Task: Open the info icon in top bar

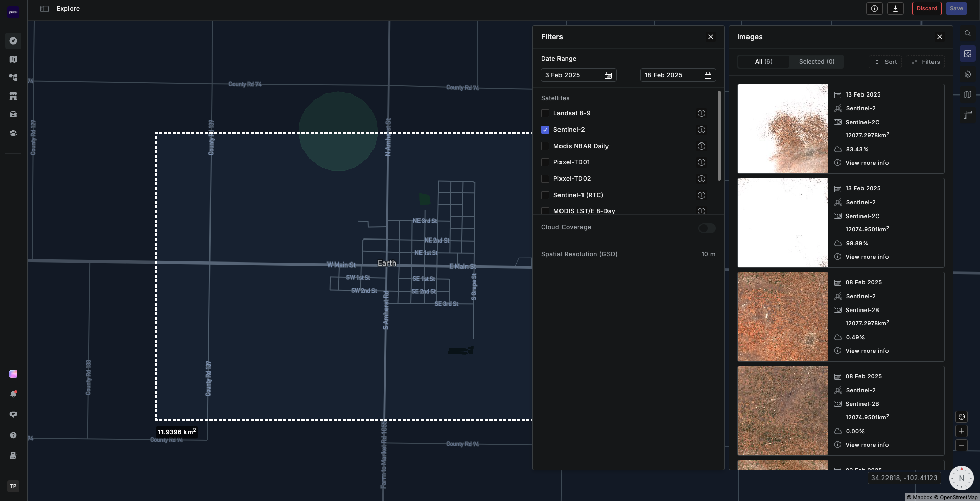Action: pyautogui.click(x=874, y=9)
